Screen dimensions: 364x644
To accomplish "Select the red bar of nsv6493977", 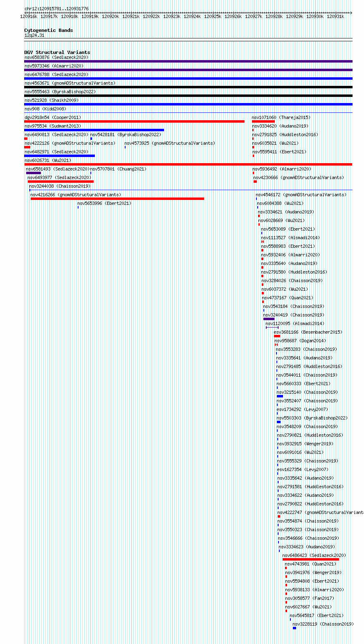I will (61, 182).
